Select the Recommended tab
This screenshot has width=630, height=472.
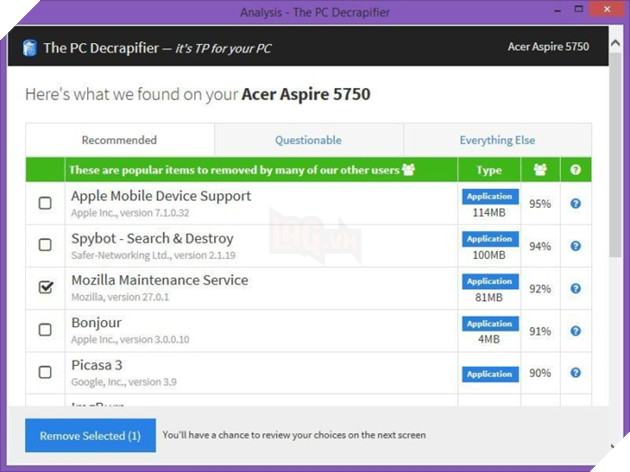tap(119, 140)
